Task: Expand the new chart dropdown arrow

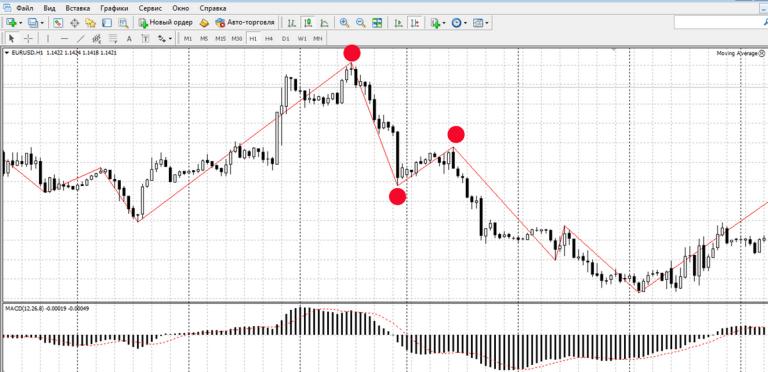Action: coord(20,23)
